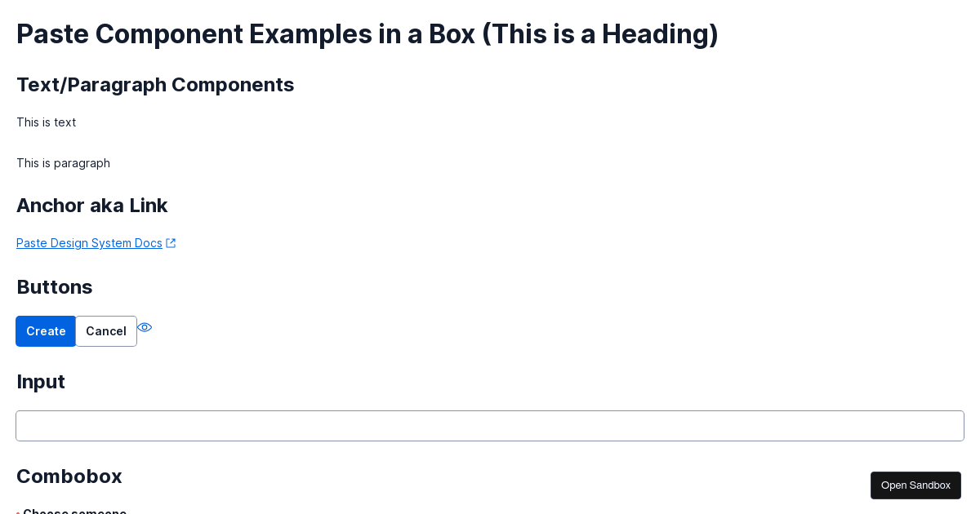Viewport: 980px width, 514px height.
Task: Click the Cancel button
Action: [106, 331]
